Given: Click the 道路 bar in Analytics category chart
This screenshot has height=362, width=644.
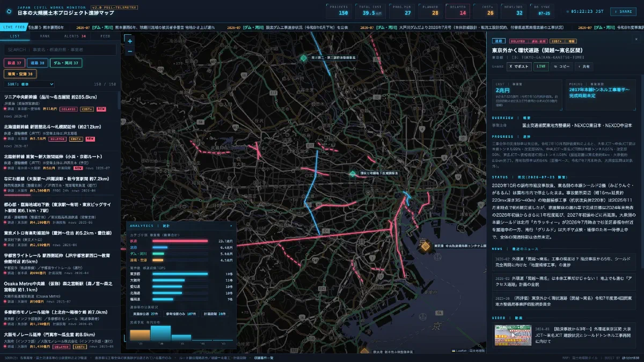Looking at the screenshot, I should pos(160,247).
